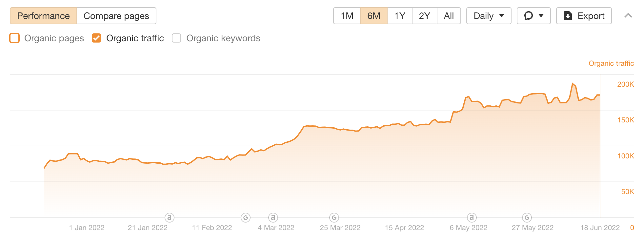Collapse the chart panel with the chevron
Viewport: 644px width, 235px height.
click(x=628, y=16)
